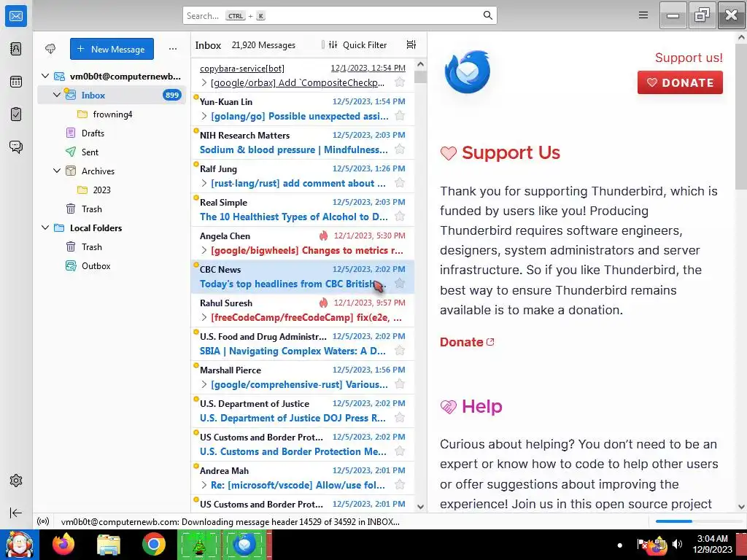Viewport: 747px width, 560px height.
Task: Collapse the Inbox folder
Action: tap(57, 95)
